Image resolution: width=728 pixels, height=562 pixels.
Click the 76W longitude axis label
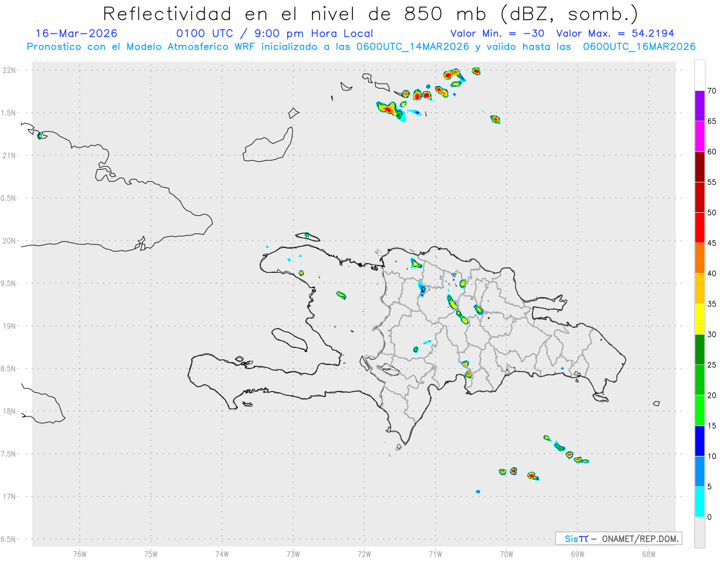point(79,554)
